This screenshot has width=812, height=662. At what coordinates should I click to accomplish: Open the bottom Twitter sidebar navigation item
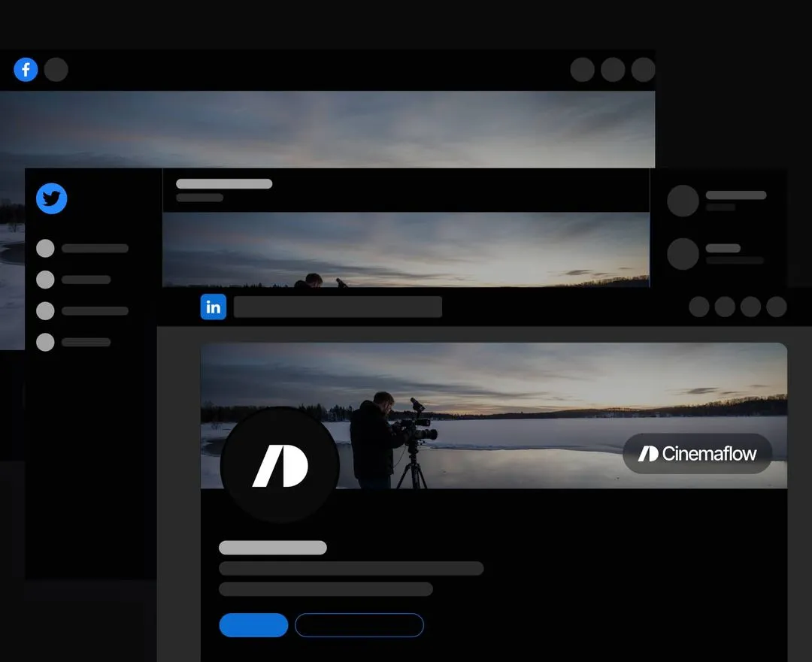click(x=44, y=342)
